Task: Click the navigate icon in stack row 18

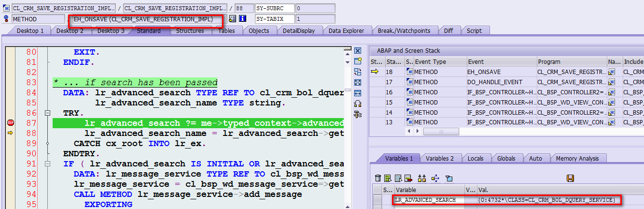Action: coord(612,72)
